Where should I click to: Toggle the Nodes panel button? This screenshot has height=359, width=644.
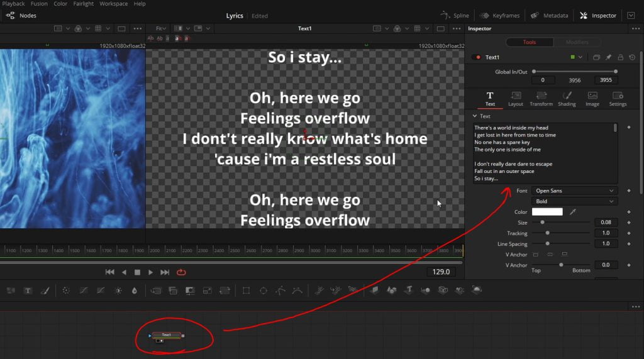(21, 16)
